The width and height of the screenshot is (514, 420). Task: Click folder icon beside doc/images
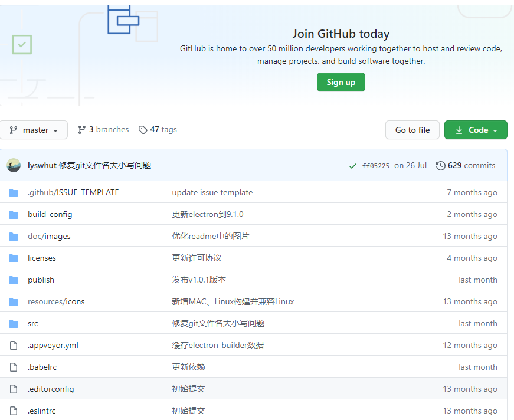click(x=14, y=236)
